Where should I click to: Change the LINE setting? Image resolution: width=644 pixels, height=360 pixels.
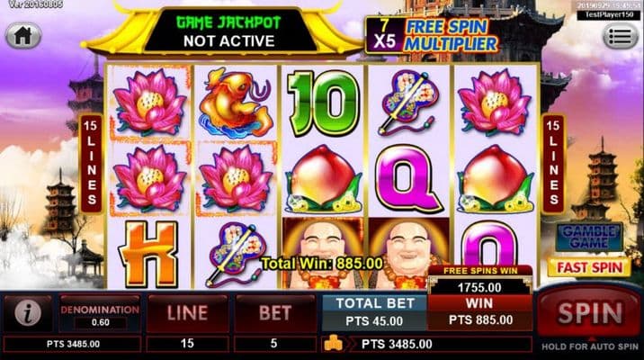click(x=187, y=313)
